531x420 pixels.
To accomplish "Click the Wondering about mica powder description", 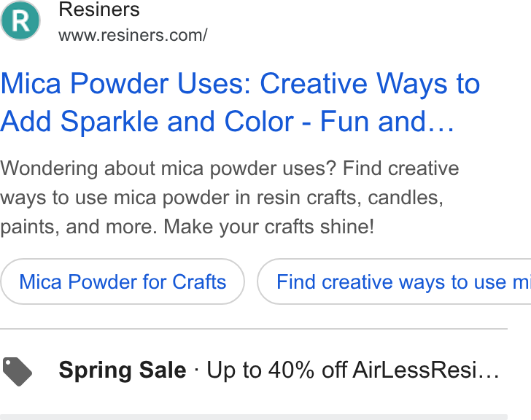I will coord(229,198).
